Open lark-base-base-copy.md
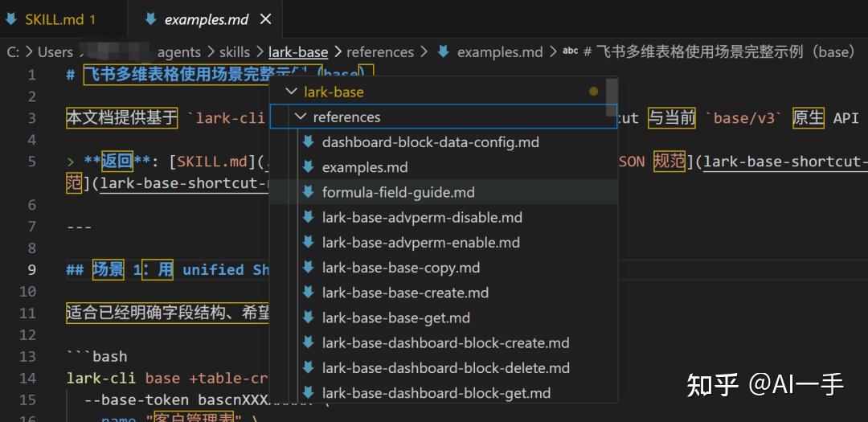The height and width of the screenshot is (422, 868). click(401, 268)
